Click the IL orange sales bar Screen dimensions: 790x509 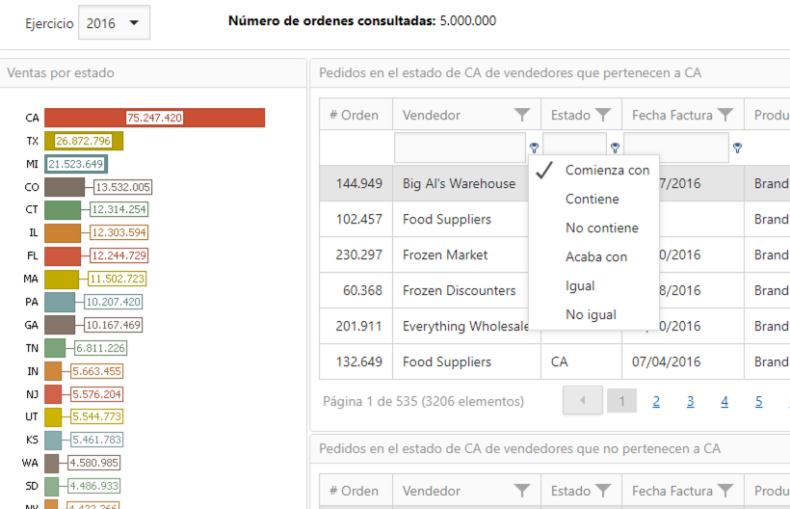(x=62, y=233)
